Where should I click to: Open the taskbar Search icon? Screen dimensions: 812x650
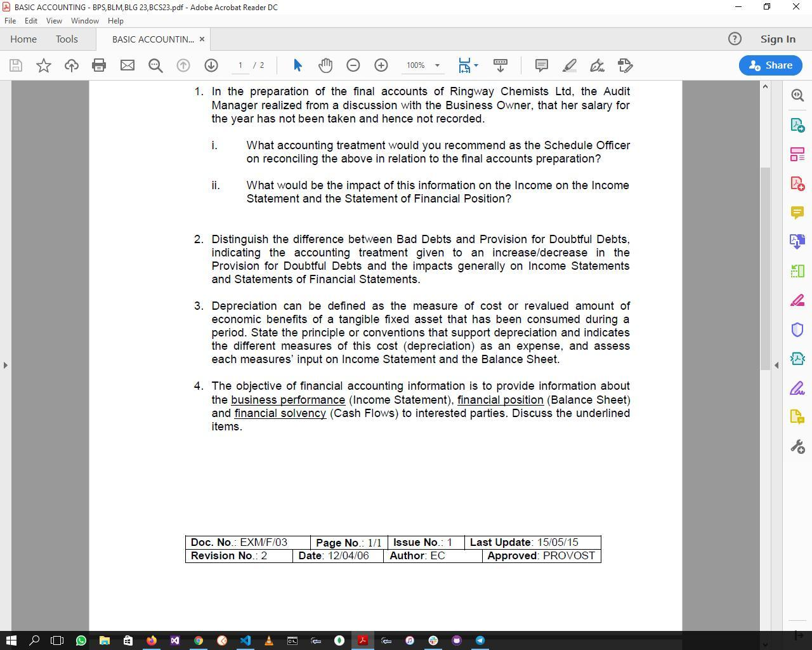click(34, 640)
